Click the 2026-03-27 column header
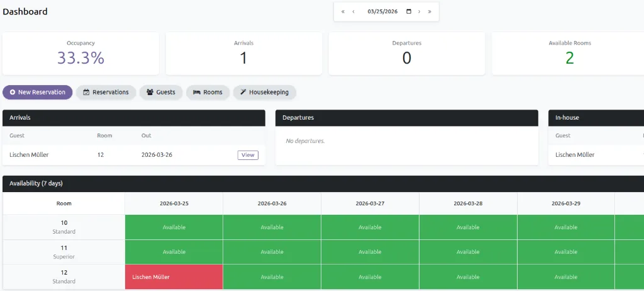644x291 pixels. pos(370,203)
